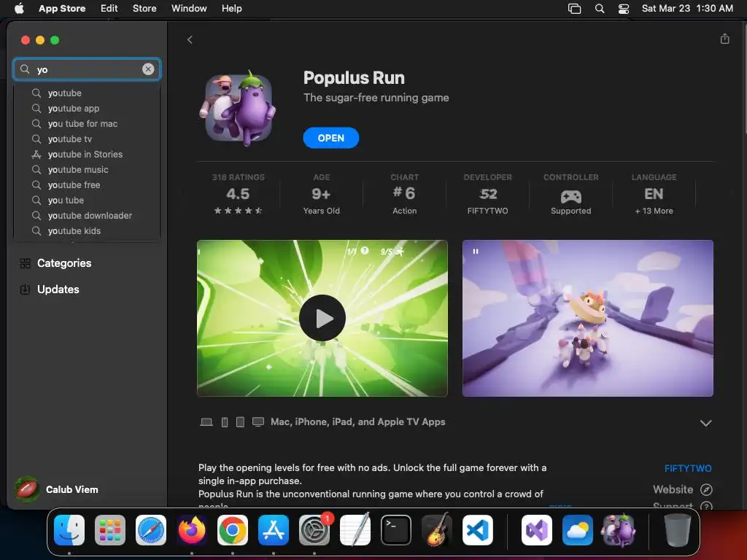This screenshot has height=560, width=747.
Task: Launch Firefox from the Dock
Action: point(192,530)
